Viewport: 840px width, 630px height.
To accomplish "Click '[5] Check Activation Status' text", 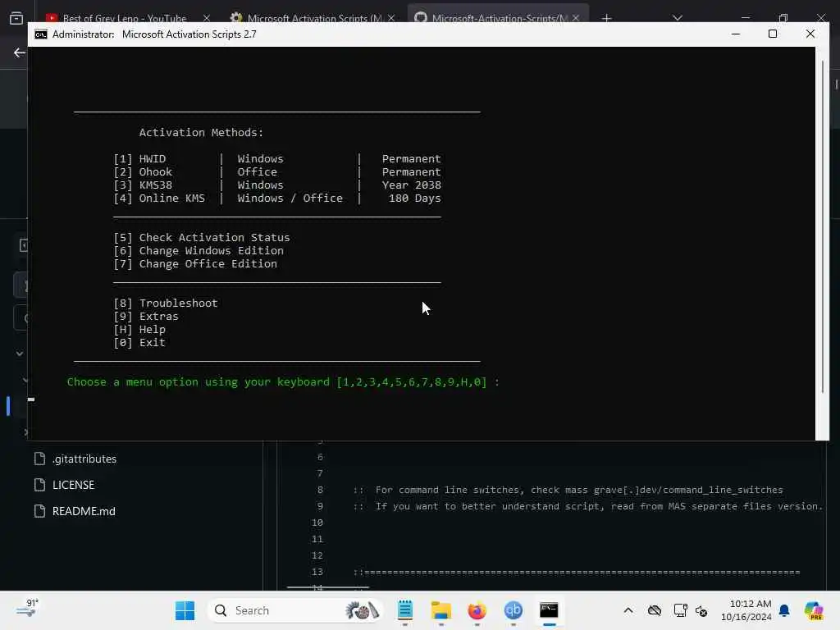I will 202,237.
